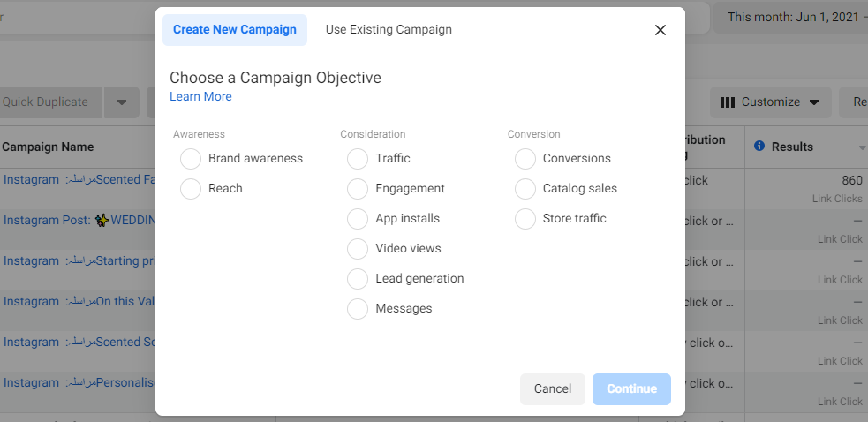Click the Customize columns icon

click(x=728, y=102)
